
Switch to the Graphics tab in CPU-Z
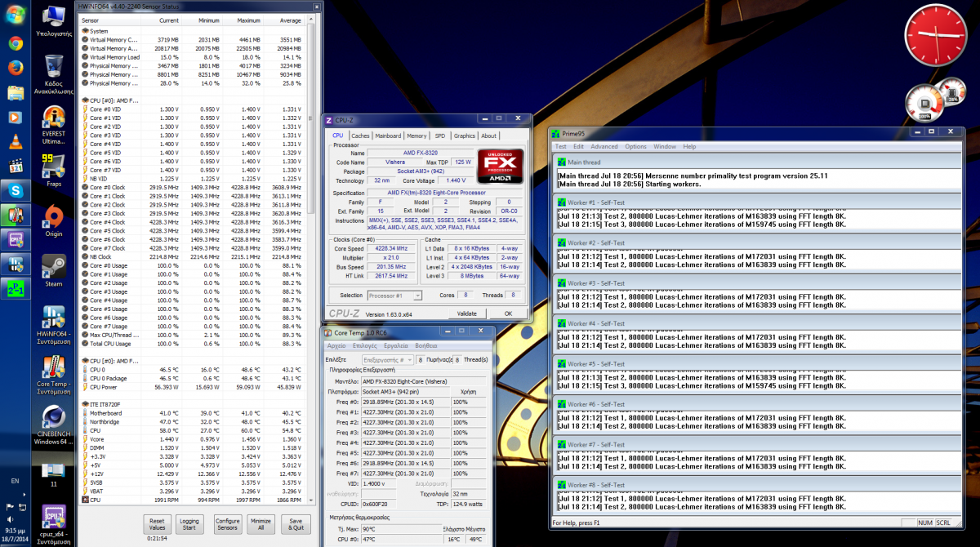[465, 136]
